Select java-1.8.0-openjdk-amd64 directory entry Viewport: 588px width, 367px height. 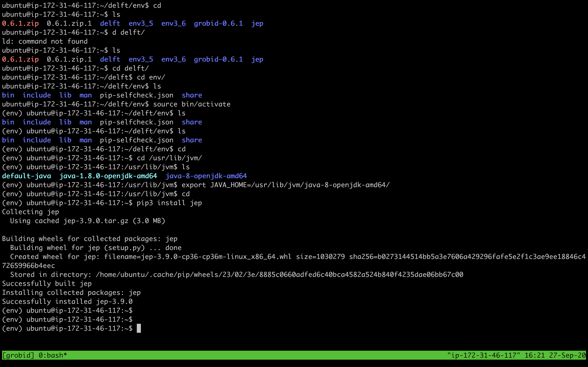(108, 176)
